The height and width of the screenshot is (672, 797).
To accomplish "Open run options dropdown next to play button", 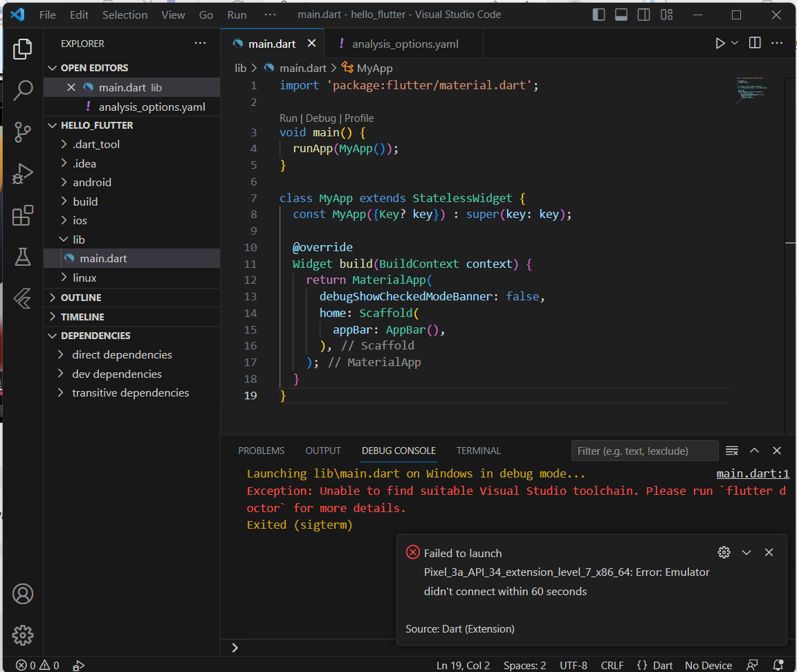I will (735, 43).
